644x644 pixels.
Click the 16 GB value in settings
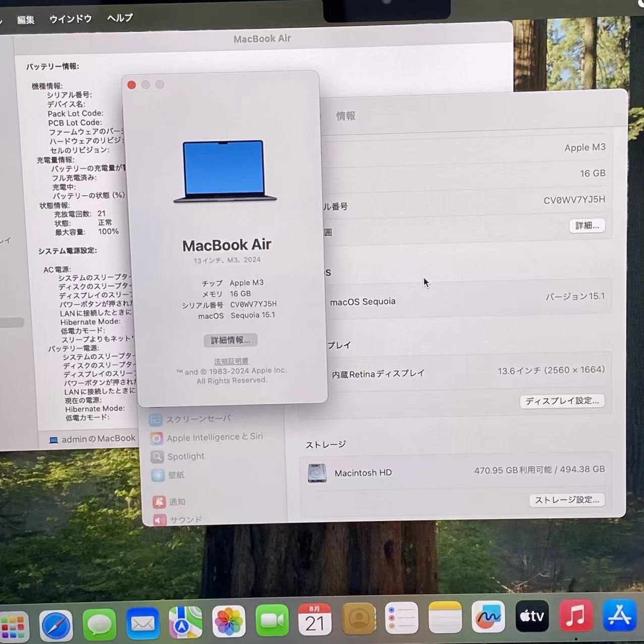tap(593, 174)
